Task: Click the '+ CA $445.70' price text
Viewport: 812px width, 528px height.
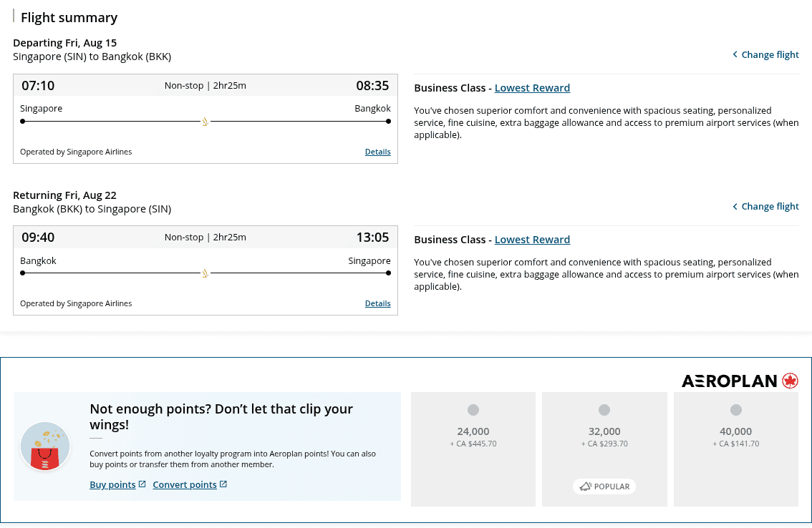Action: click(x=473, y=444)
